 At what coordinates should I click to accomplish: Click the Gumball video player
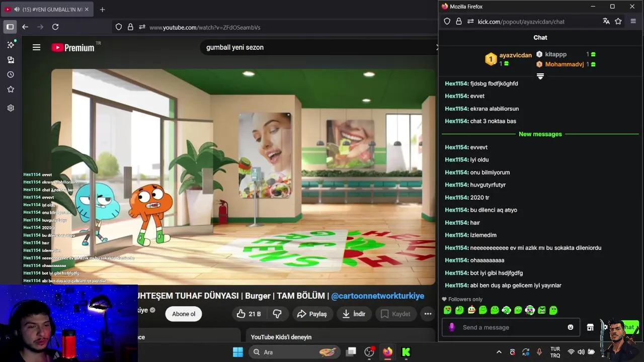(244, 177)
